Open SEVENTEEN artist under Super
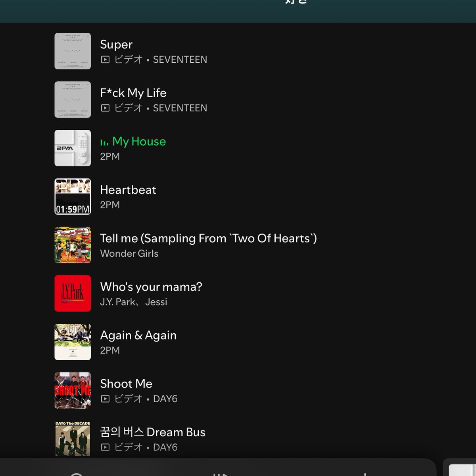Viewport: 476px width, 476px height. (180, 59)
